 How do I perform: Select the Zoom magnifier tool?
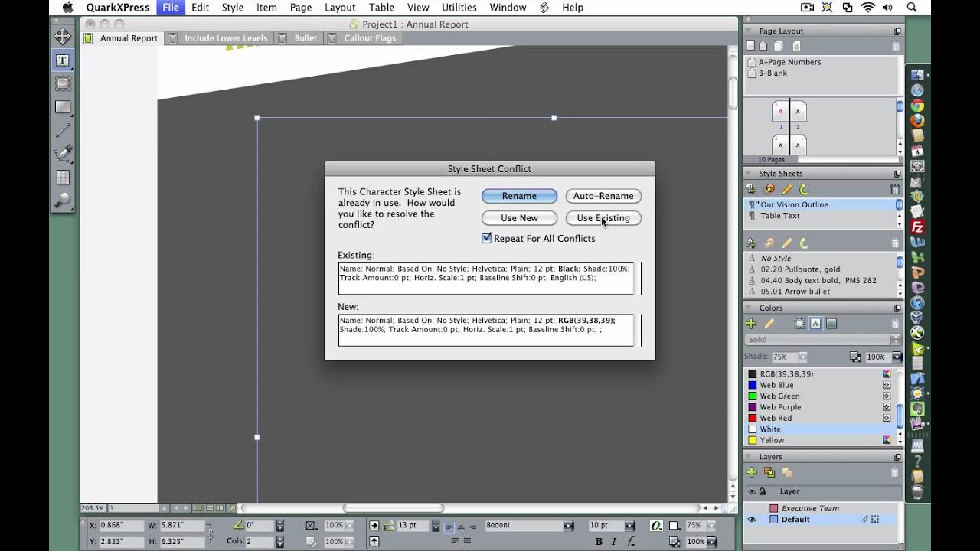coord(63,201)
